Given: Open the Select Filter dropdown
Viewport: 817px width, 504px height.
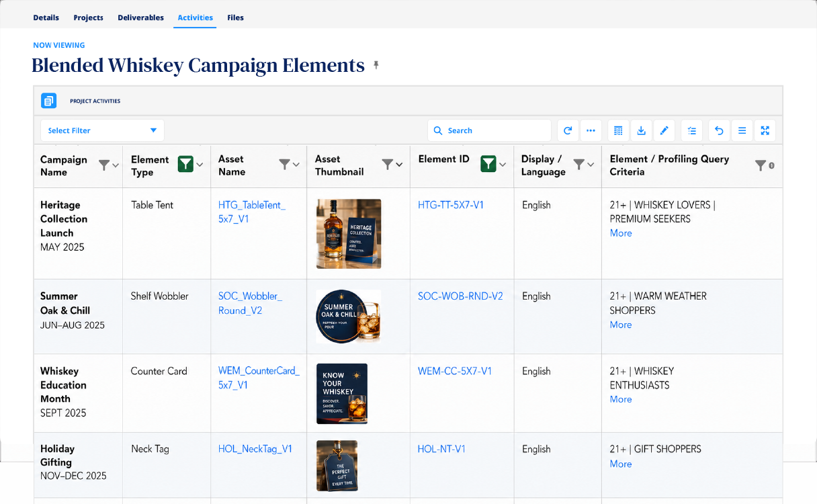Looking at the screenshot, I should 102,130.
